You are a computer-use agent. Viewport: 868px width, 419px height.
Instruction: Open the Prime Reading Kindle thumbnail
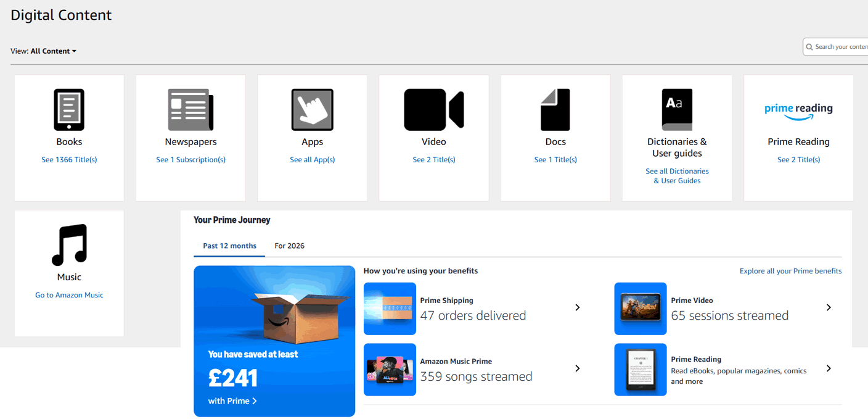(x=640, y=370)
